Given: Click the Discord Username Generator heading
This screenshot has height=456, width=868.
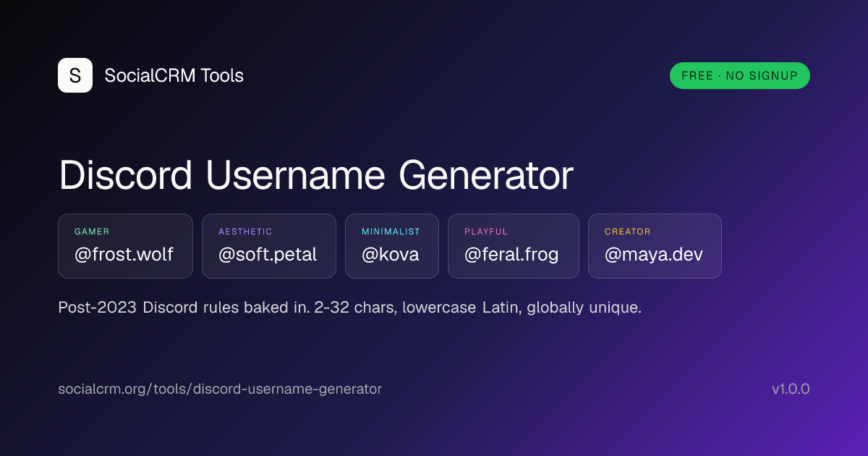Looking at the screenshot, I should tap(316, 176).
